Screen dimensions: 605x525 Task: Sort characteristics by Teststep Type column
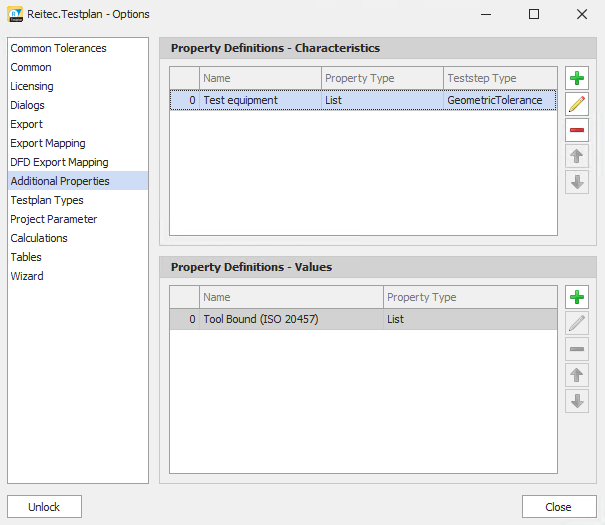click(500, 78)
